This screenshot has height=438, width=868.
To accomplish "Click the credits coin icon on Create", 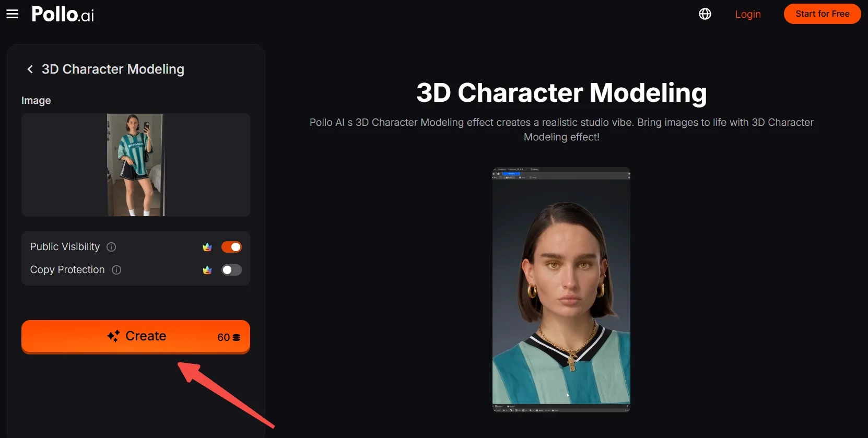I will point(237,338).
